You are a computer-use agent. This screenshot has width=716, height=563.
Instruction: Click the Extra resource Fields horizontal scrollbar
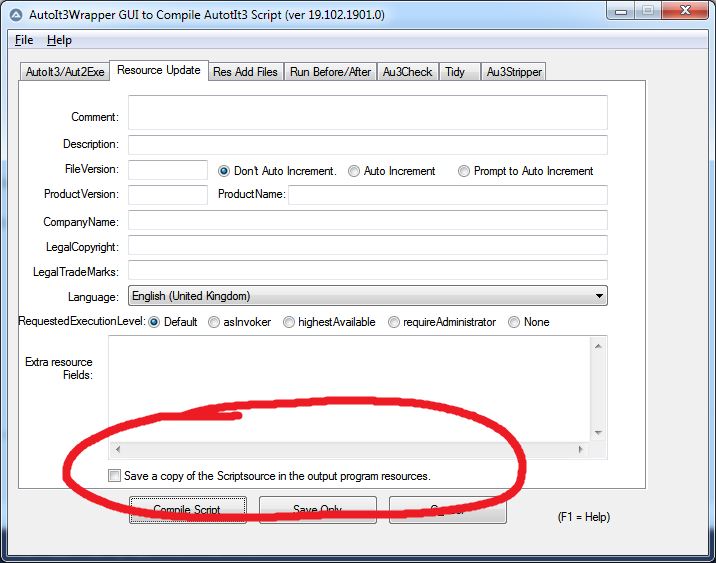click(349, 450)
